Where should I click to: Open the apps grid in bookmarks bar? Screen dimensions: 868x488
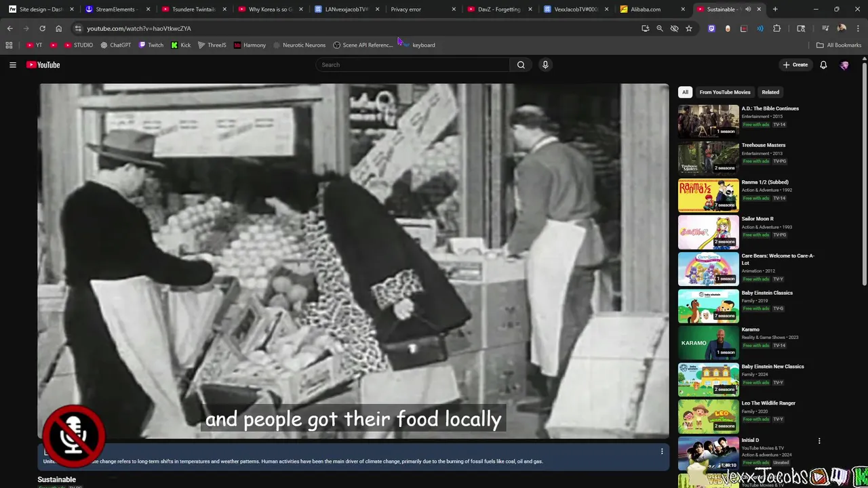point(9,45)
